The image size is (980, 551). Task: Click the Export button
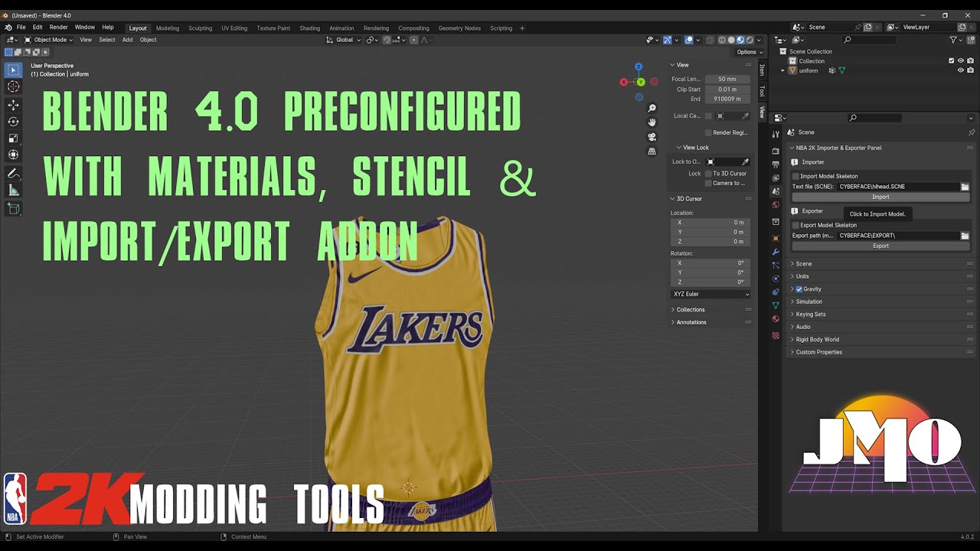coord(880,246)
